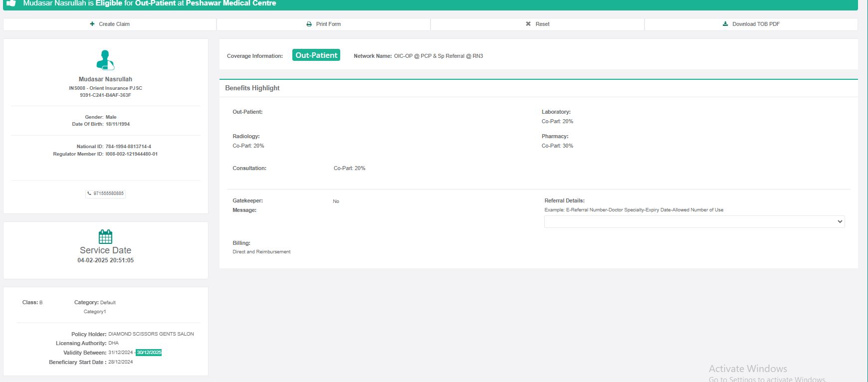
Task: Click the patient avatar icon
Action: 105,60
